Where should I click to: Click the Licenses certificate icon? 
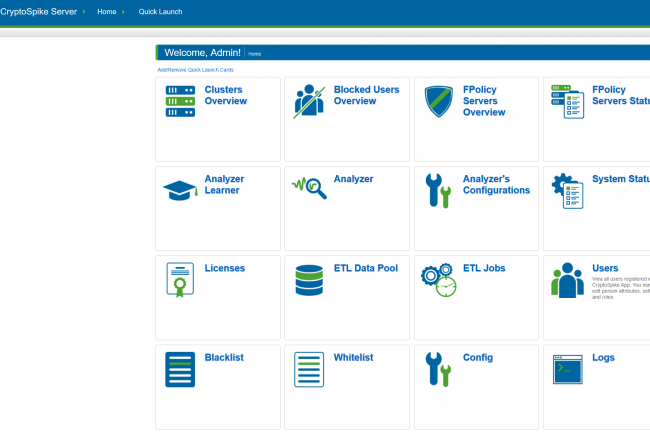180,280
